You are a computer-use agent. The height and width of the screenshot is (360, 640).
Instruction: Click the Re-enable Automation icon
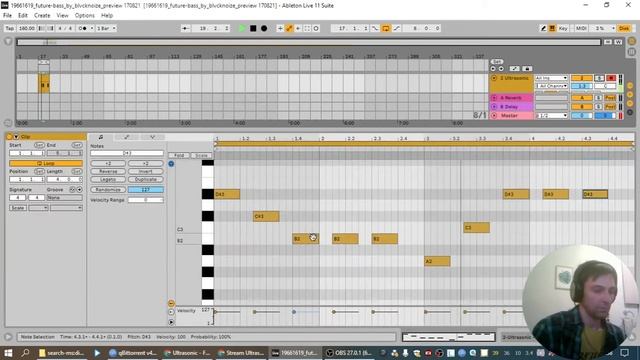point(298,28)
